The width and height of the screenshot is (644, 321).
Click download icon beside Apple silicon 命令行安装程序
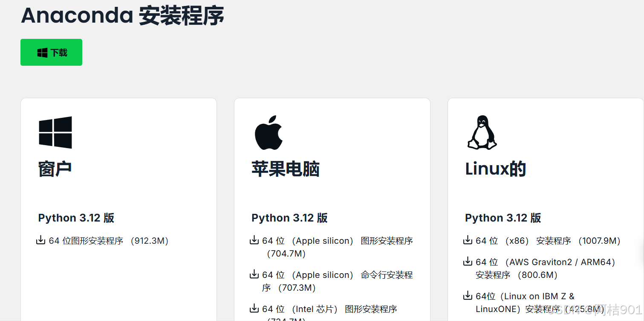[x=254, y=274]
